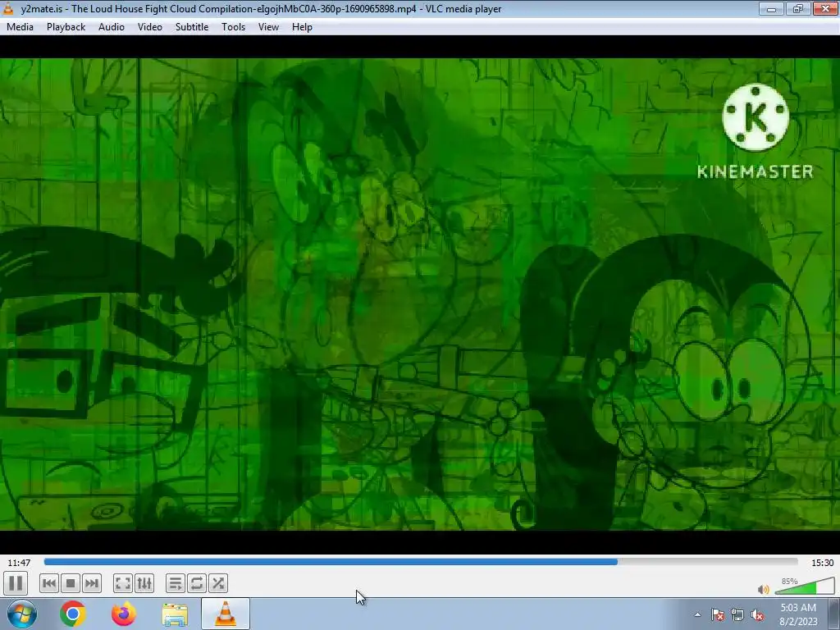840x630 pixels.
Task: Launch Firefox from taskbar
Action: [124, 614]
